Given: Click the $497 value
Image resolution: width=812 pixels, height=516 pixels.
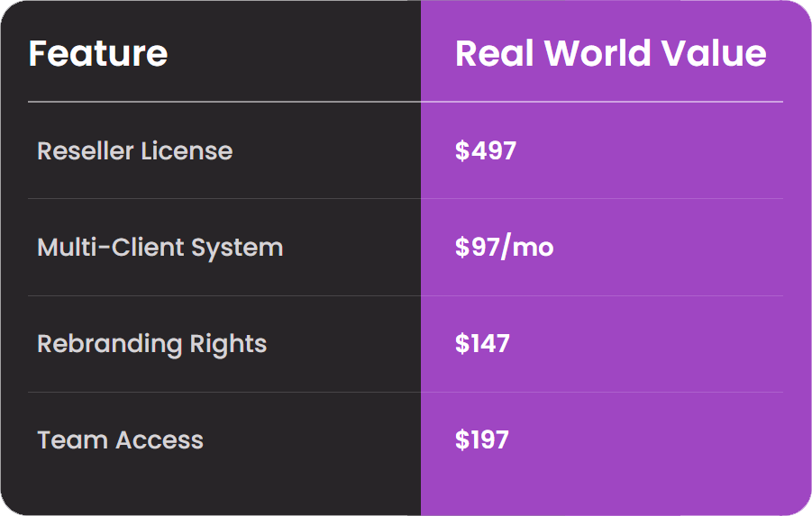Looking at the screenshot, I should (485, 150).
